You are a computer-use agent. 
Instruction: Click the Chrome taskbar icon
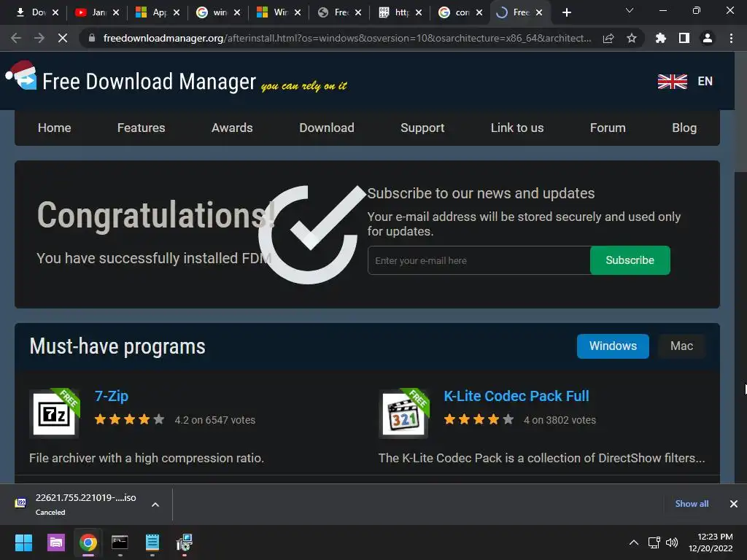pyautogui.click(x=88, y=542)
